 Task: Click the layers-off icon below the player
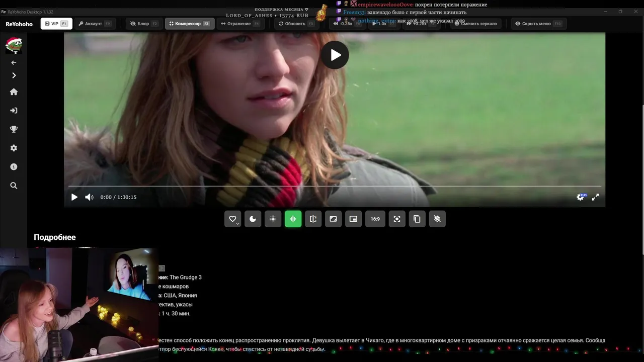point(437,219)
